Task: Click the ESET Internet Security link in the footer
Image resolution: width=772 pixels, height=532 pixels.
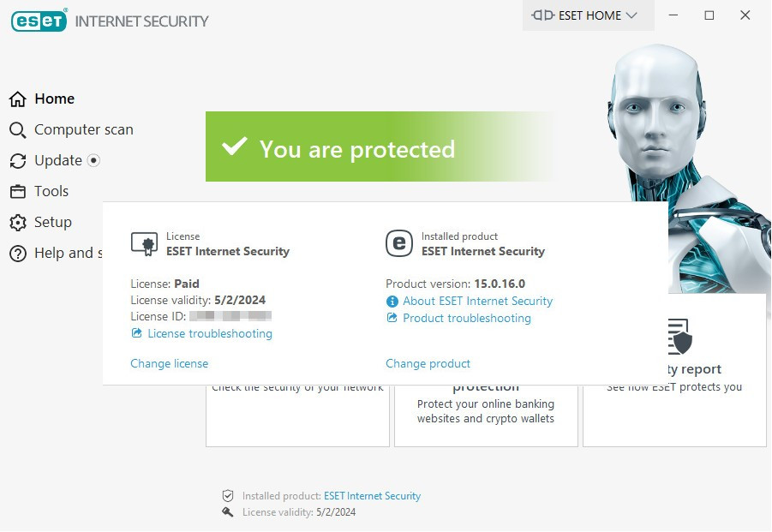Action: 372,496
